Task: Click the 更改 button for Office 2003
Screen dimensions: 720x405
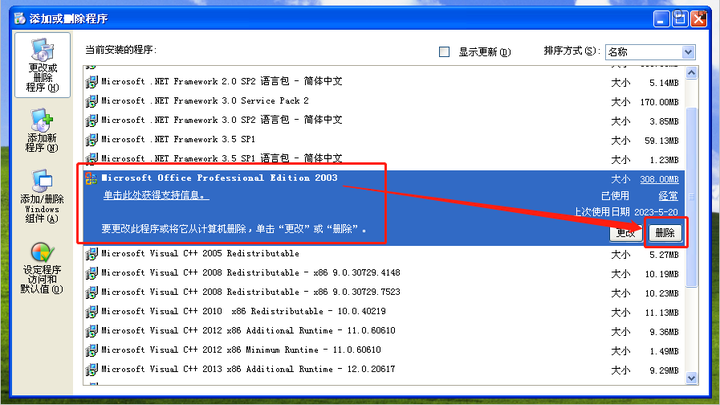Action: pyautogui.click(x=625, y=233)
